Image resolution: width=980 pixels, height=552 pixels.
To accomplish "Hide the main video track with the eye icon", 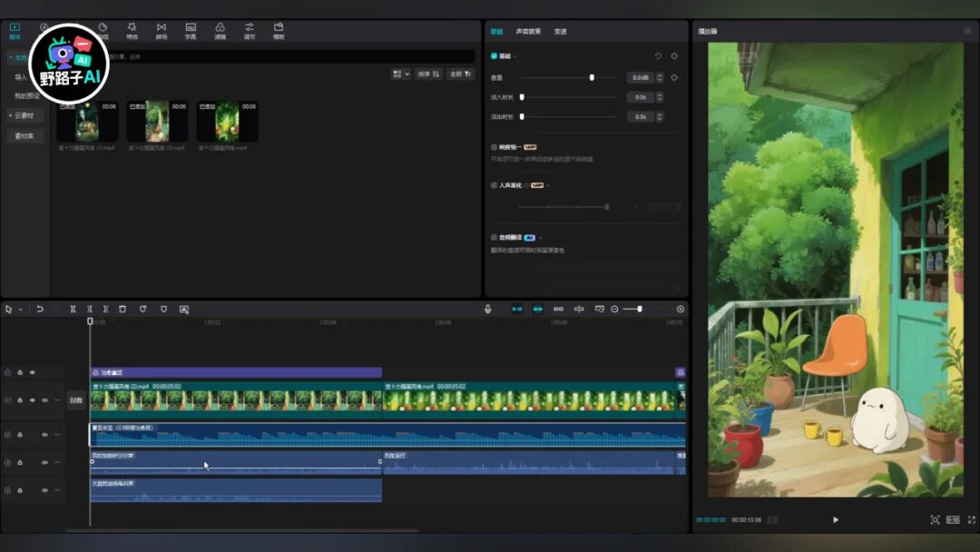I will pyautogui.click(x=32, y=400).
